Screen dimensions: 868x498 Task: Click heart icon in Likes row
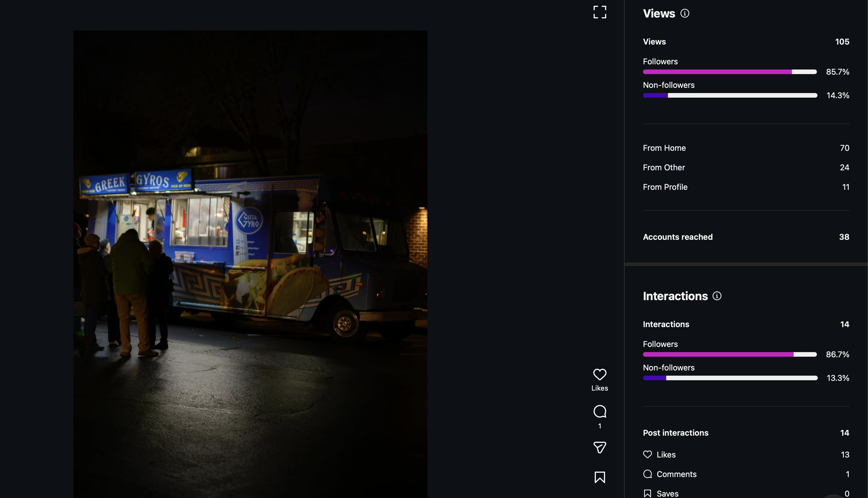pyautogui.click(x=647, y=455)
